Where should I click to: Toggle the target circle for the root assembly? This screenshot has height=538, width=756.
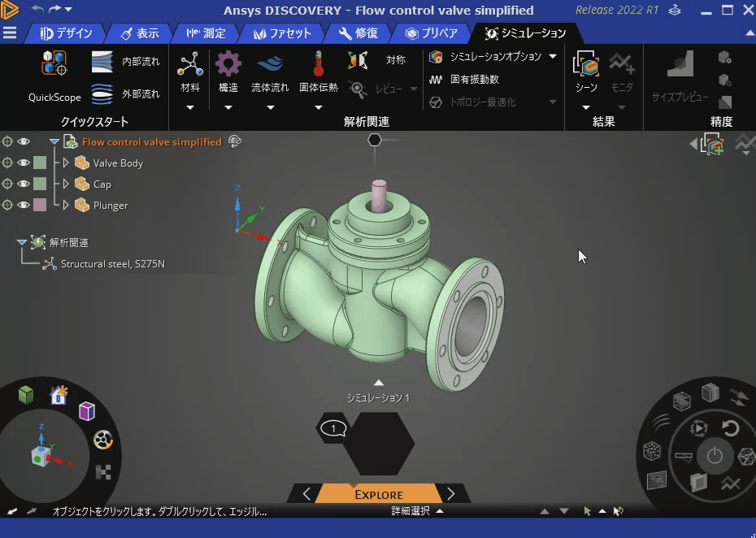(7, 141)
